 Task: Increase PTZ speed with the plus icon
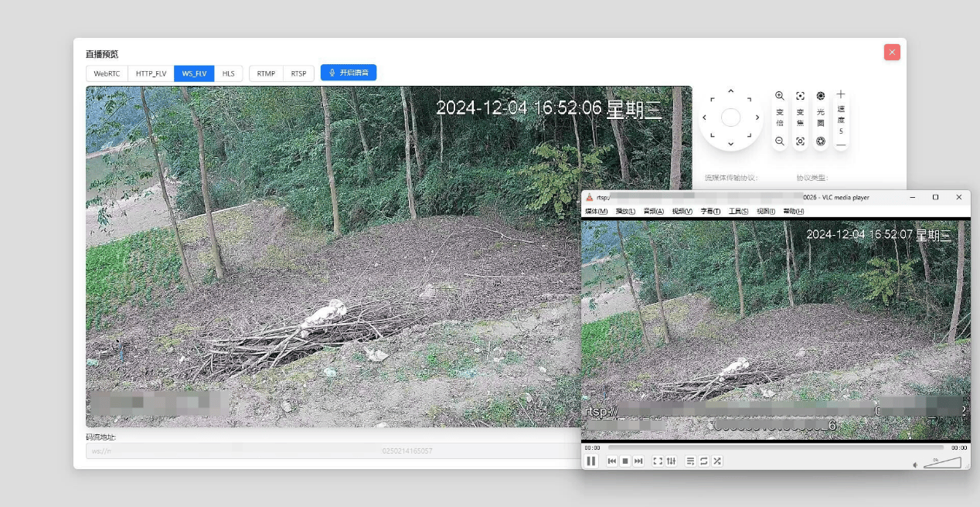click(x=841, y=94)
